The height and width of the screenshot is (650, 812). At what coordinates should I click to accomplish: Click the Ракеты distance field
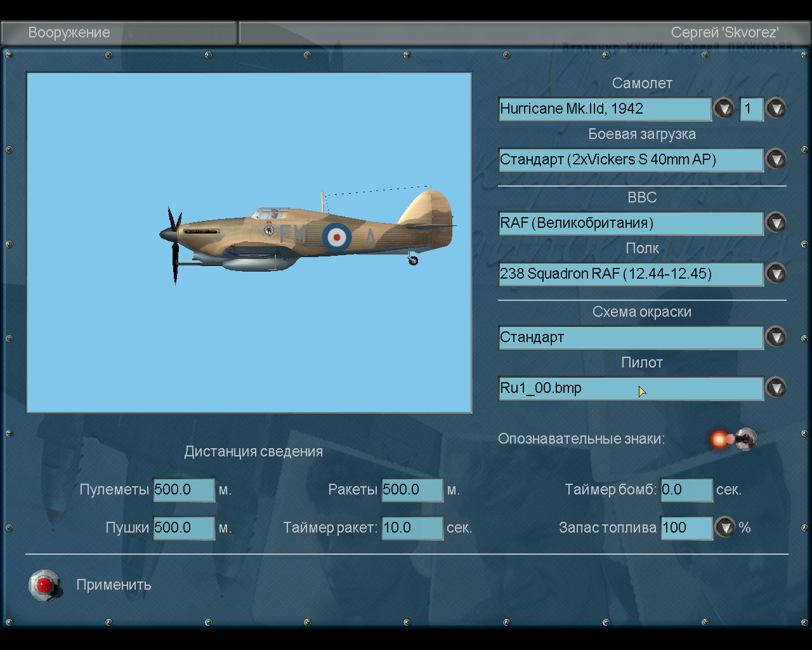coord(412,489)
